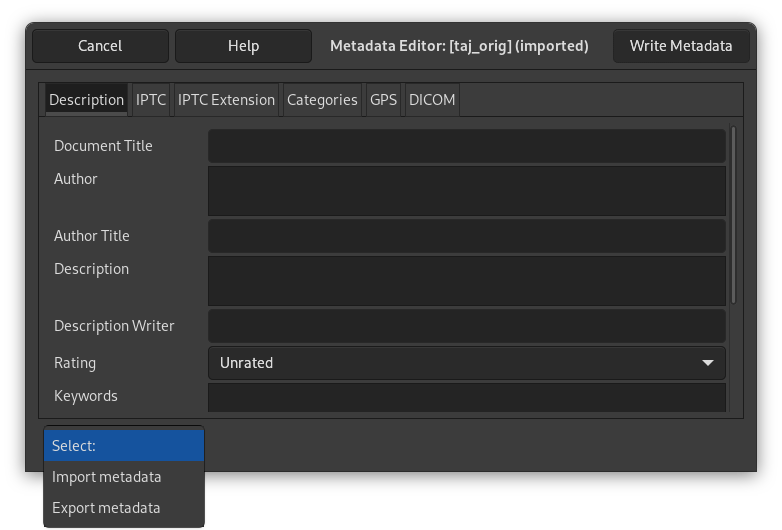Select the Description Writer field
Viewport: 782px width, 530px height.
tap(466, 326)
